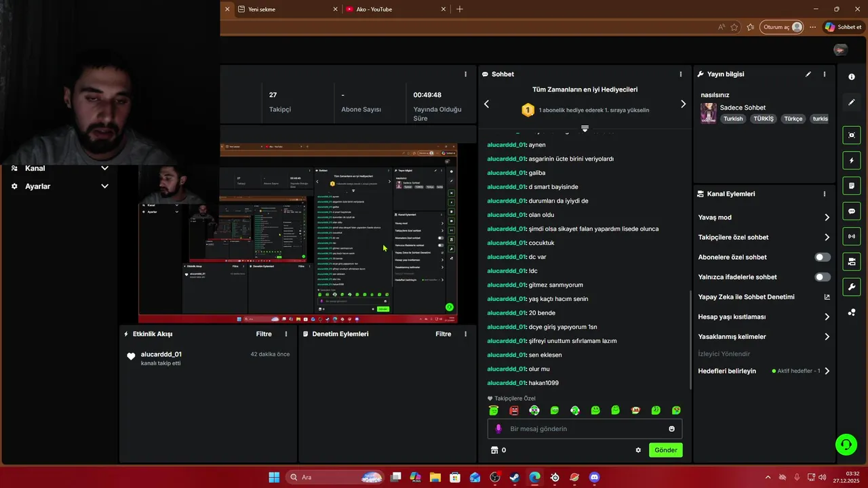The image size is (868, 488).
Task: Open Discord from the taskbar
Action: pos(595,477)
